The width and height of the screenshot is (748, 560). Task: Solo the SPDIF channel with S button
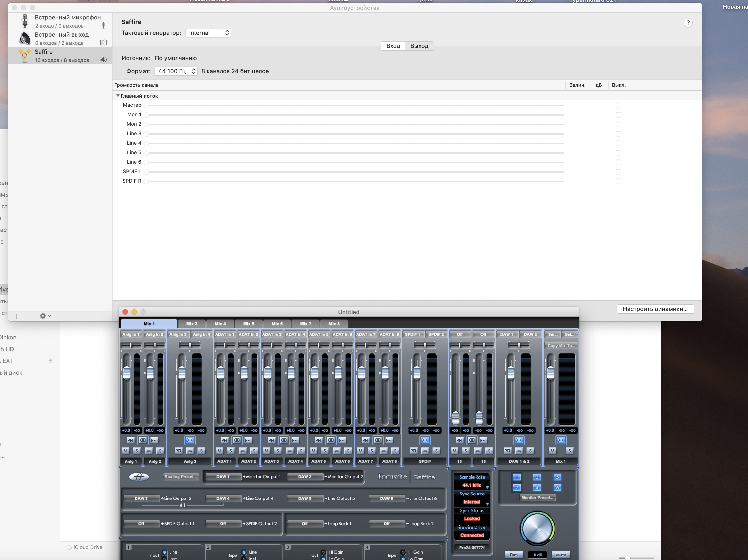pyautogui.click(x=436, y=451)
